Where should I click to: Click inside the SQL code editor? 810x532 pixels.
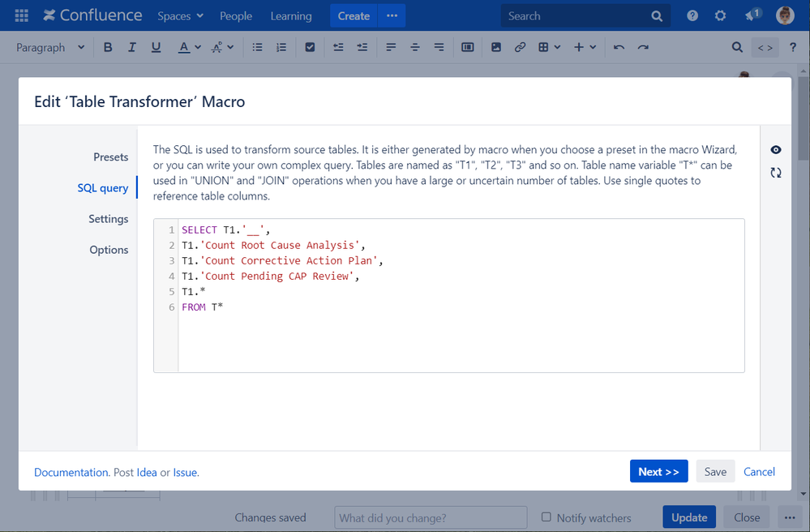pos(449,295)
